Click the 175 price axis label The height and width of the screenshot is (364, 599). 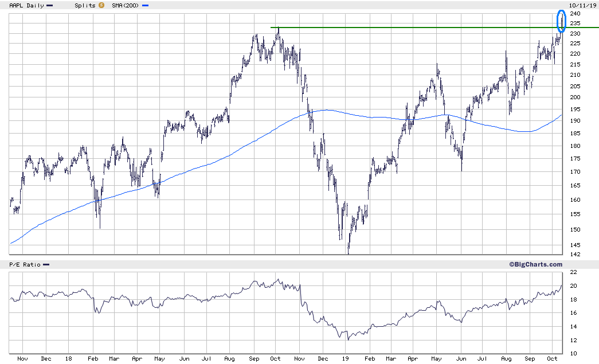coord(575,159)
